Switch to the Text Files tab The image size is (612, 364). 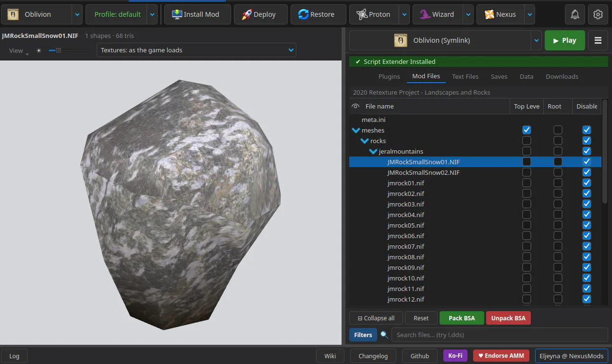465,76
